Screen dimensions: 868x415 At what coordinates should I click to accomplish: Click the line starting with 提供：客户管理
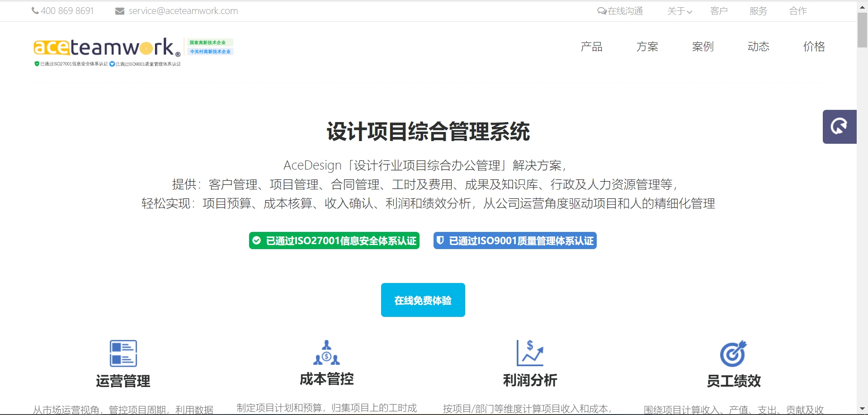425,184
